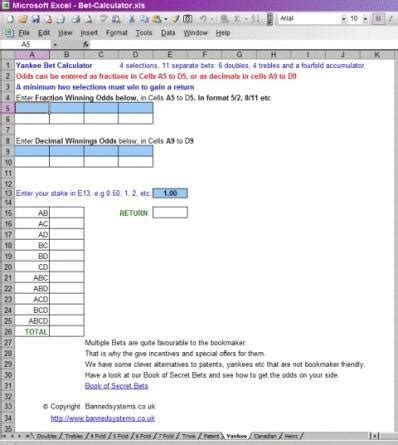Switch to the 5 Fold sheet tab

120,436
